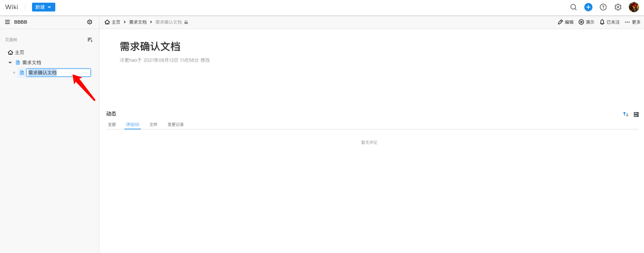Open the 新建 dropdown button
The image size is (644, 253).
click(x=43, y=7)
